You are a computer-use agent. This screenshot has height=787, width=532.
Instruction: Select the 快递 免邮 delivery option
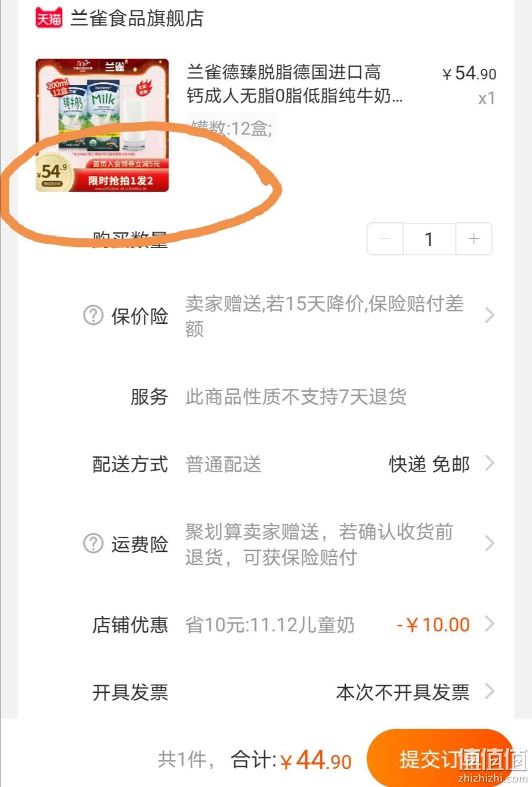429,464
